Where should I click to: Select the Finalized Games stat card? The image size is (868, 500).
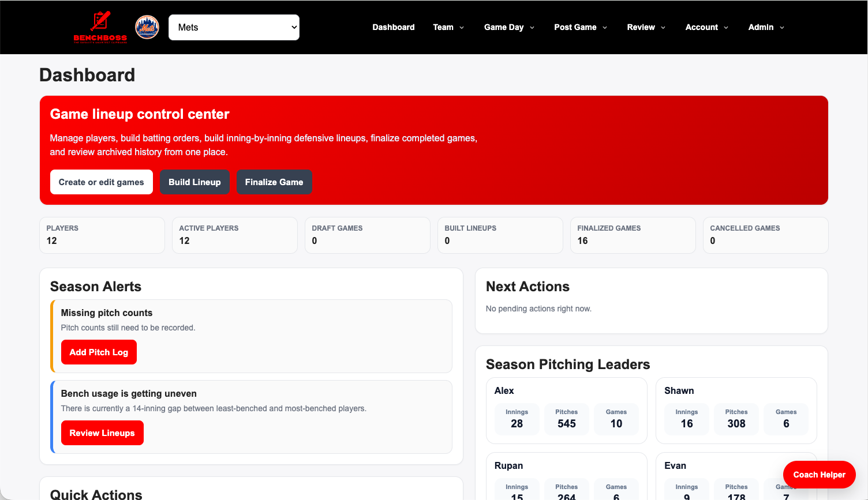(633, 235)
